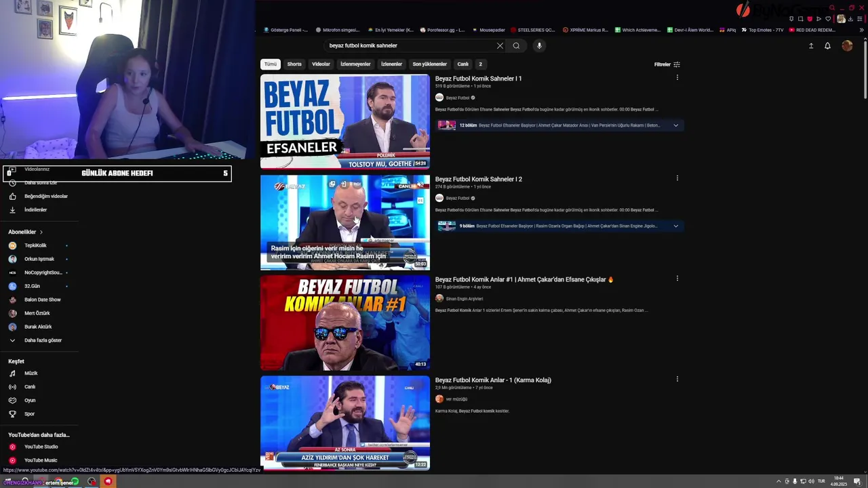
Task: Open İndirilenler in sidebar
Action: coord(28,209)
